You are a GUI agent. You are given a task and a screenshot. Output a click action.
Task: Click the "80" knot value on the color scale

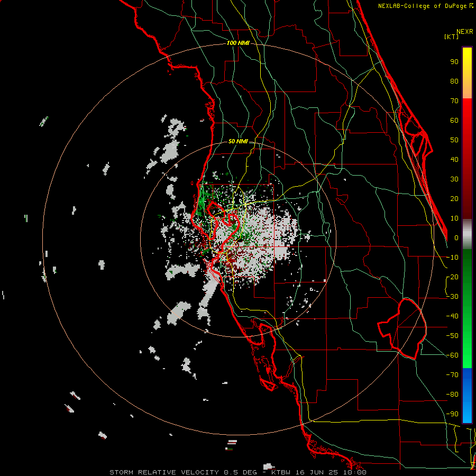pos(454,81)
